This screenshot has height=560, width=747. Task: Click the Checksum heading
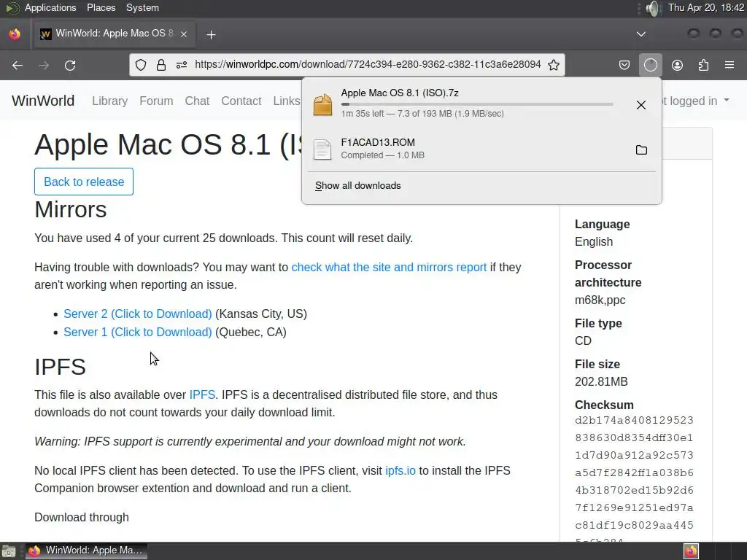604,405
